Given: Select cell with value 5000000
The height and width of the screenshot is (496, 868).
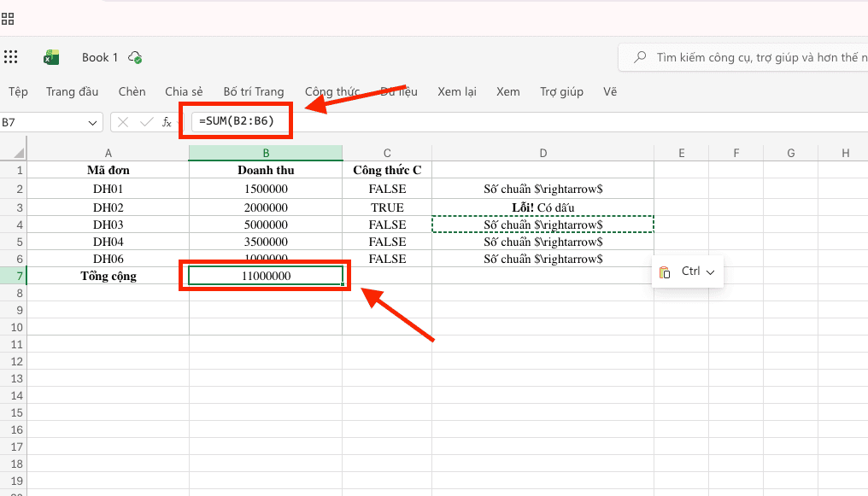Looking at the screenshot, I should coord(266,225).
